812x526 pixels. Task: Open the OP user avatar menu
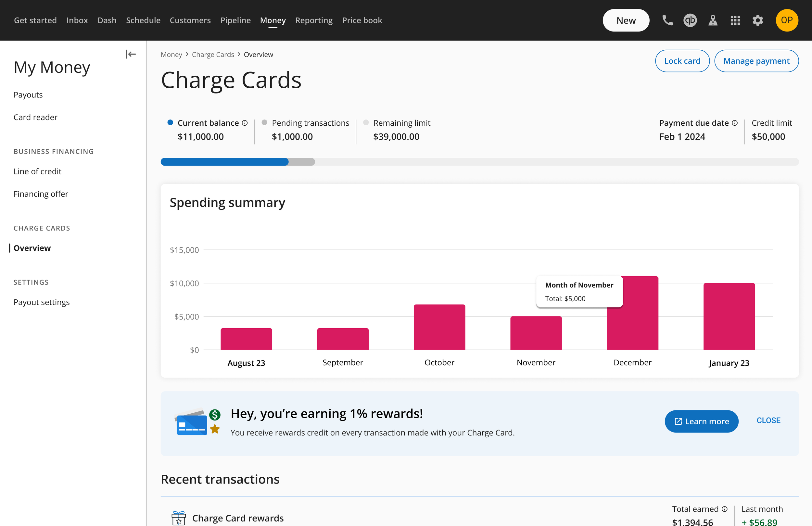click(787, 20)
